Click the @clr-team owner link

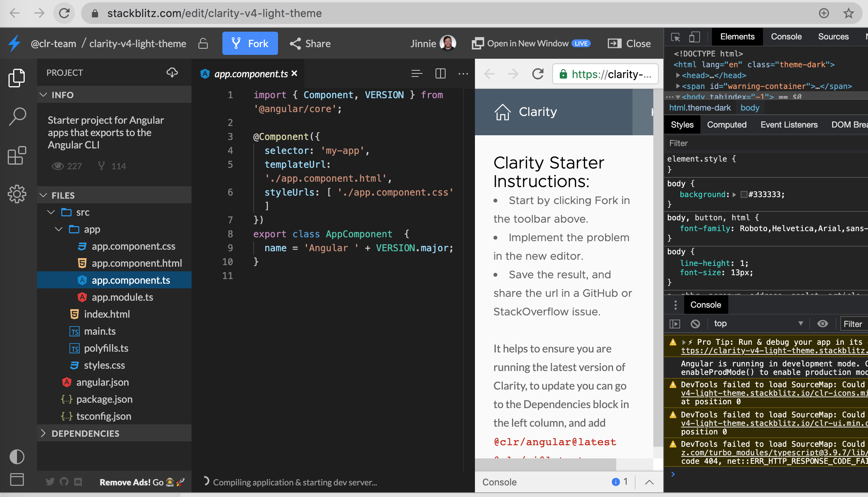pos(53,43)
